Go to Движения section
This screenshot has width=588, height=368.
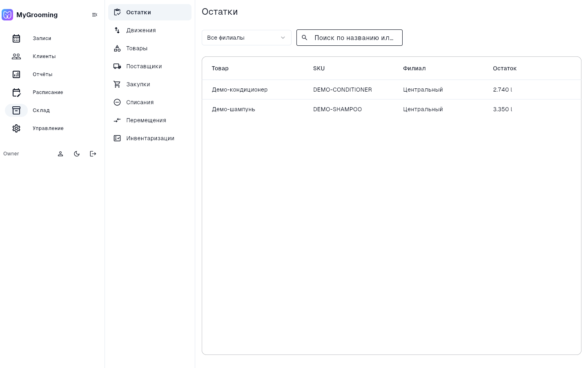[x=150, y=30]
